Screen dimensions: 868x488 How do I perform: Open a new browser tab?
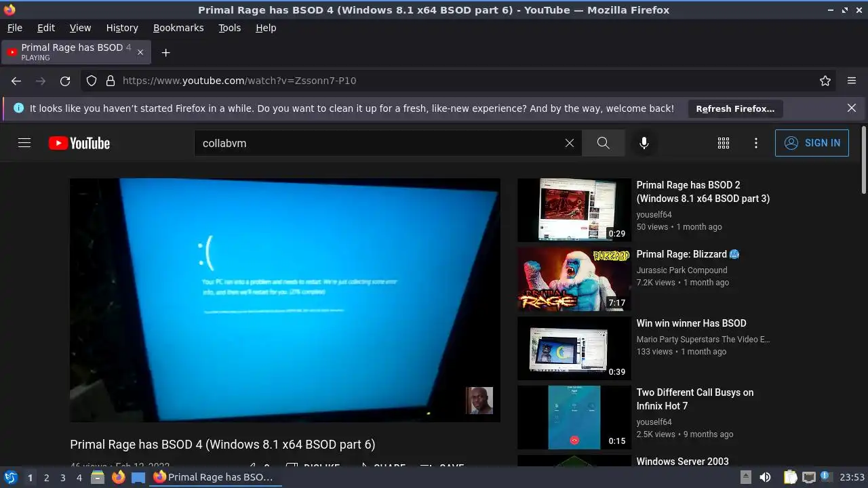165,52
